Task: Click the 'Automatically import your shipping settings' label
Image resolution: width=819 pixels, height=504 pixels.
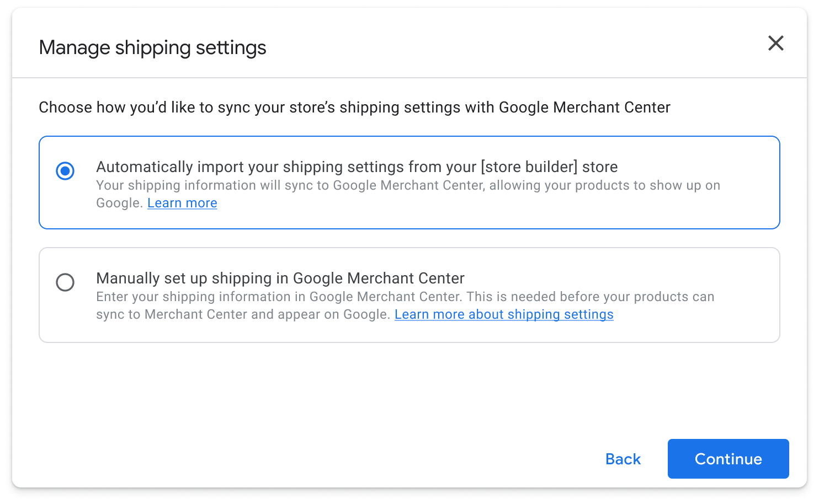Action: (357, 167)
